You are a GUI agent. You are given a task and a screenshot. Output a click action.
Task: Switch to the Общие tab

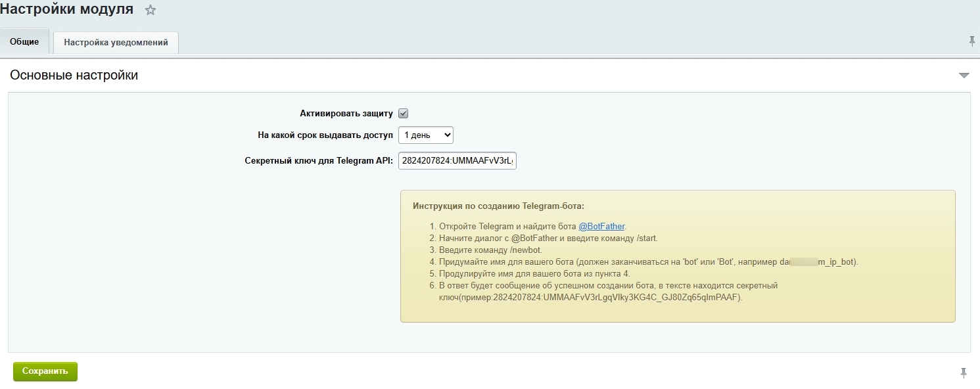point(24,42)
